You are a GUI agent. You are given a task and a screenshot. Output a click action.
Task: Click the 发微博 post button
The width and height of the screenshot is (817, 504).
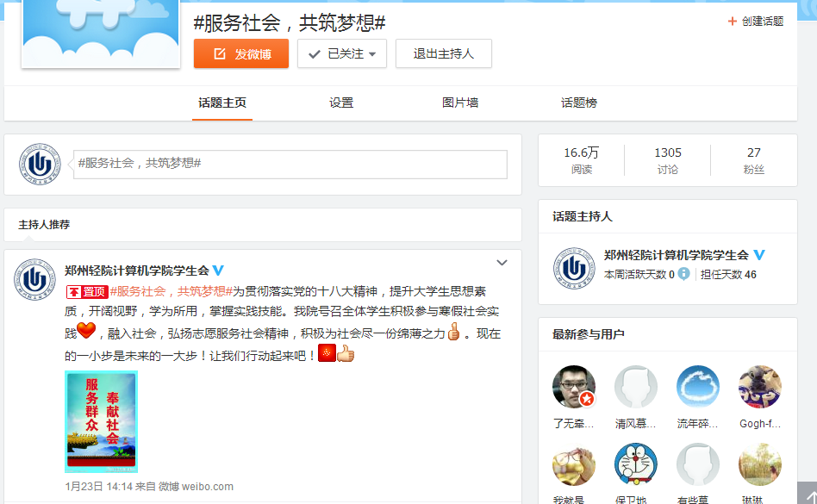point(241,53)
